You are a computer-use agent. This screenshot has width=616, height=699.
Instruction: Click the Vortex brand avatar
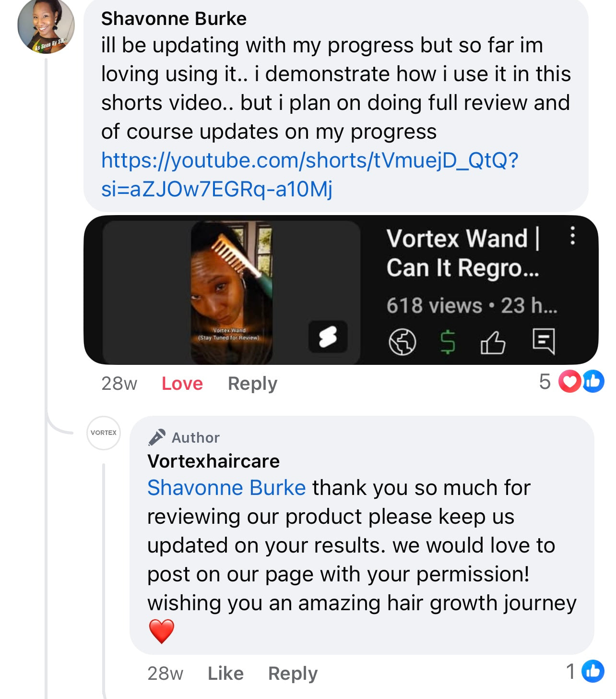point(104,433)
